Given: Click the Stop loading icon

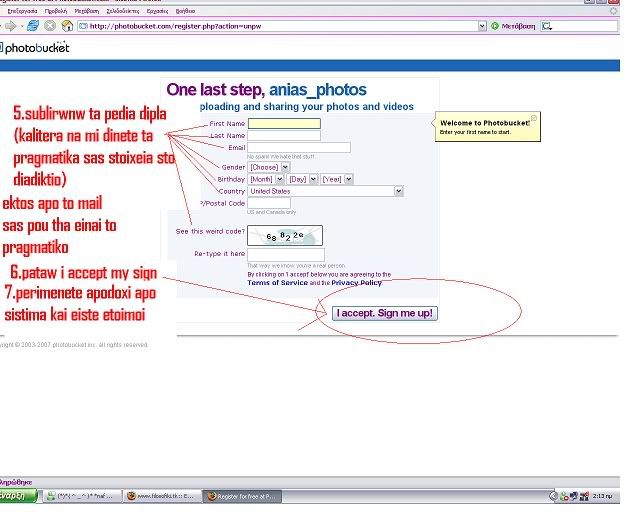Looking at the screenshot, I should click(x=50, y=25).
